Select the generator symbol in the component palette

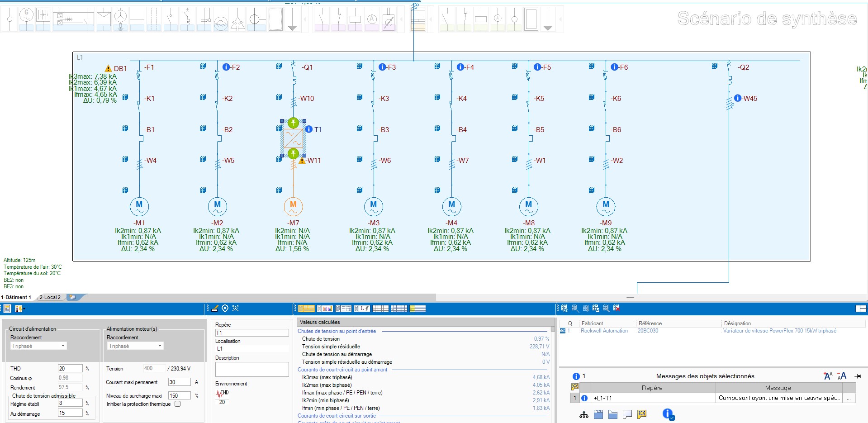click(x=26, y=19)
